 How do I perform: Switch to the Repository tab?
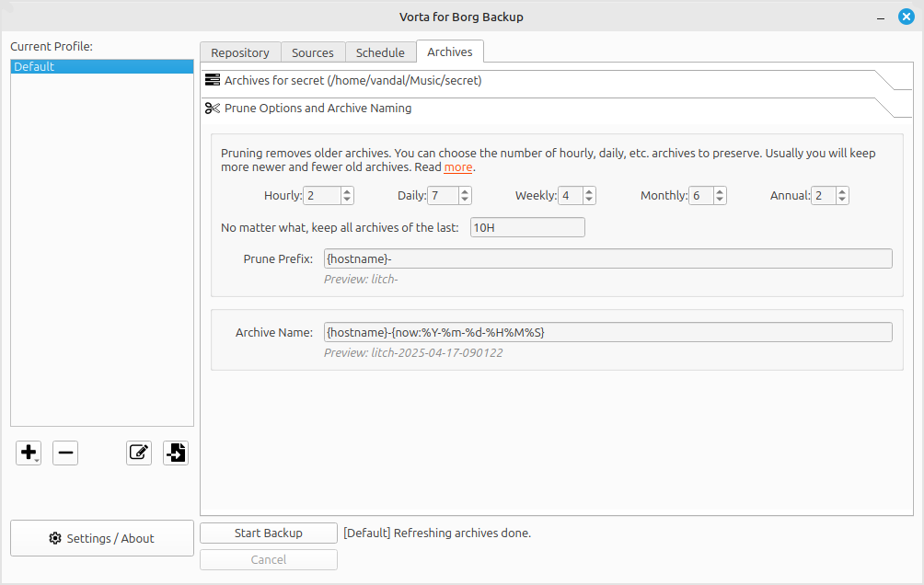(x=240, y=52)
